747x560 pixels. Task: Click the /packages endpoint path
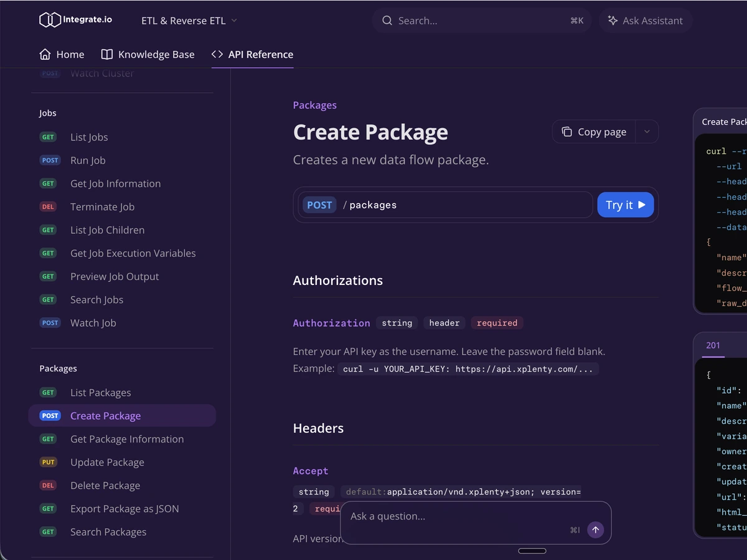coord(370,205)
